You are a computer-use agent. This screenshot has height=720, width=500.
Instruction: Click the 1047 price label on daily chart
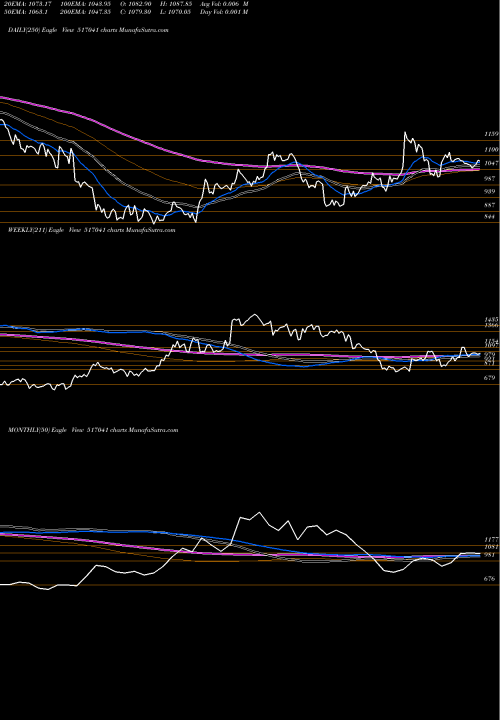tap(491, 163)
